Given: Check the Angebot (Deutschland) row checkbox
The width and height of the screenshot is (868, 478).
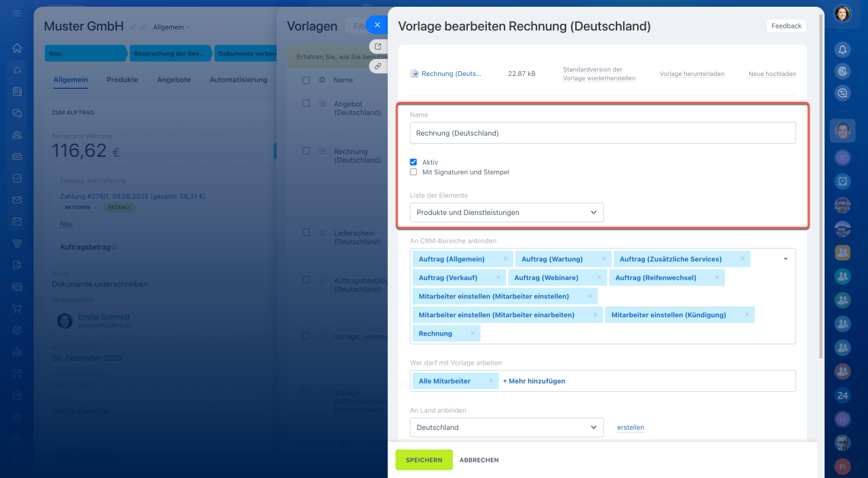Looking at the screenshot, I should tap(306, 104).
